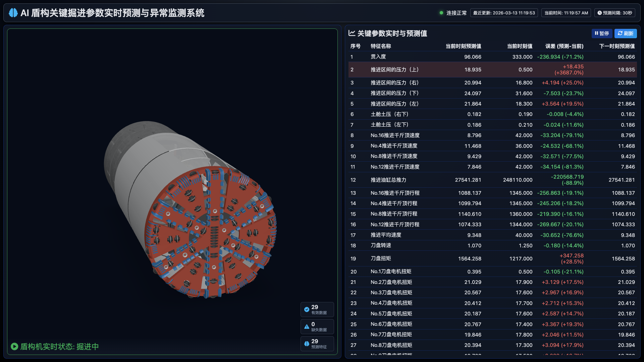The image size is (644, 362).
Task: Click the chart icon beside table title
Action: 352,33
